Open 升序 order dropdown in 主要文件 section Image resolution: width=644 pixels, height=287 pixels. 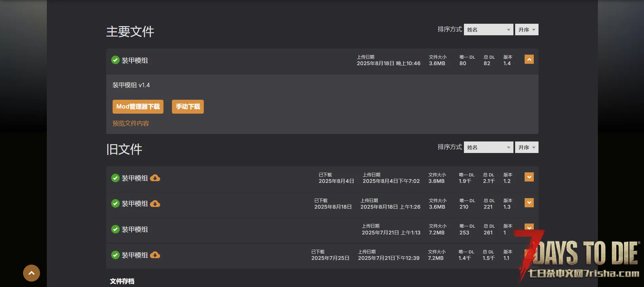click(x=527, y=30)
